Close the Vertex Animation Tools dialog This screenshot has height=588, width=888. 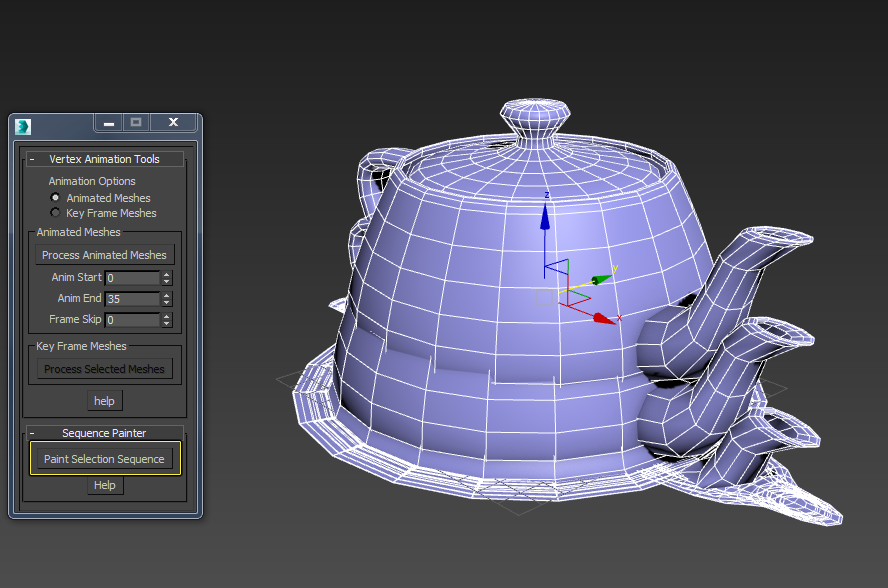point(173,123)
